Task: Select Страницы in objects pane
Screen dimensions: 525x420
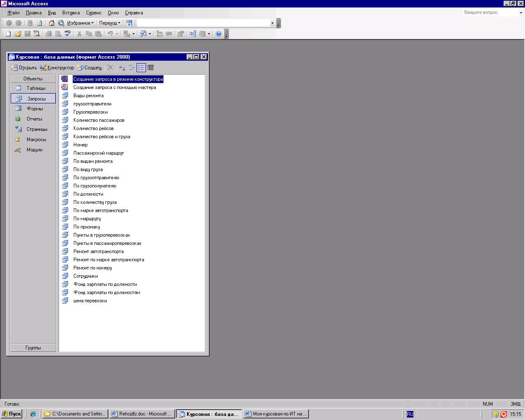Action: click(33, 129)
